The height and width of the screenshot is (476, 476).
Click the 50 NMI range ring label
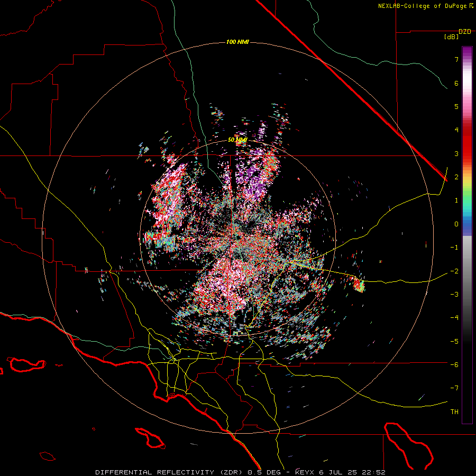pyautogui.click(x=237, y=140)
